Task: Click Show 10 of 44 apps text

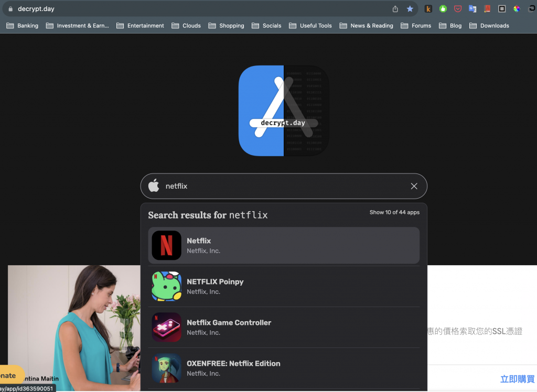Action: [394, 212]
